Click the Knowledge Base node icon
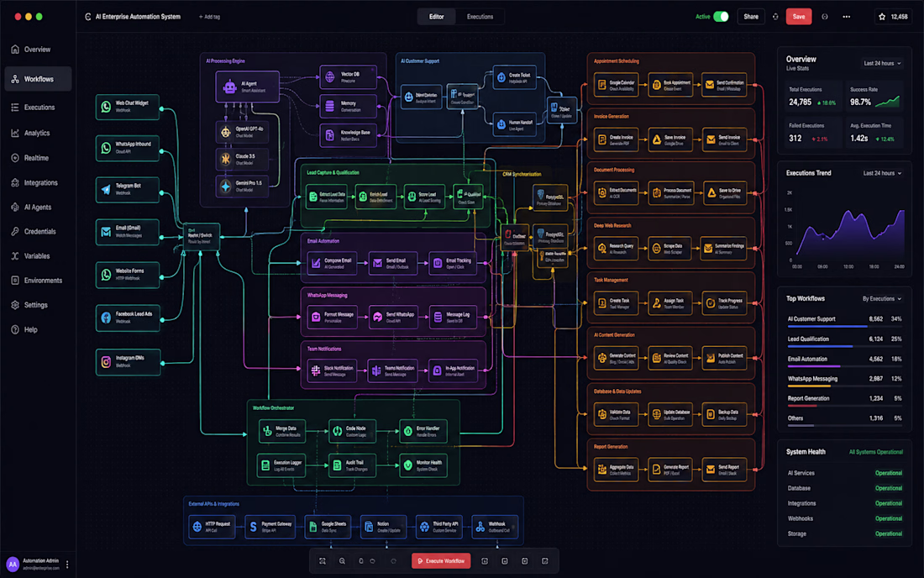The height and width of the screenshot is (578, 924). click(330, 135)
